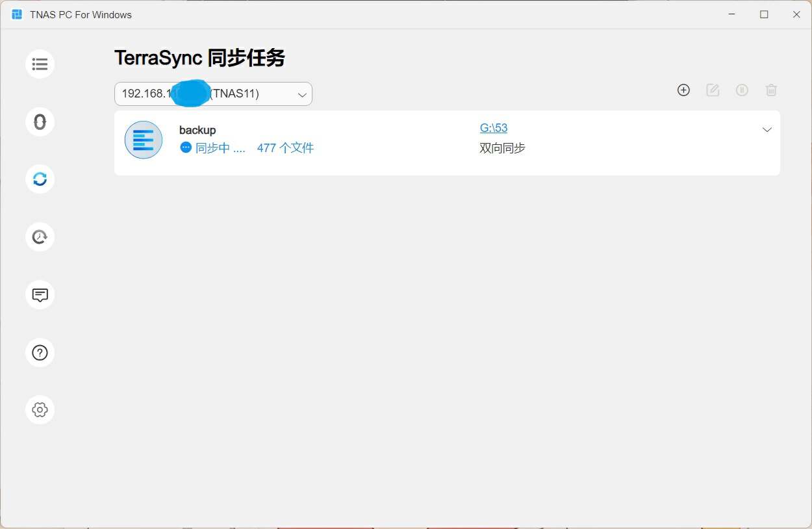Open the help question mark icon
Image resolution: width=812 pixels, height=529 pixels.
click(x=40, y=352)
